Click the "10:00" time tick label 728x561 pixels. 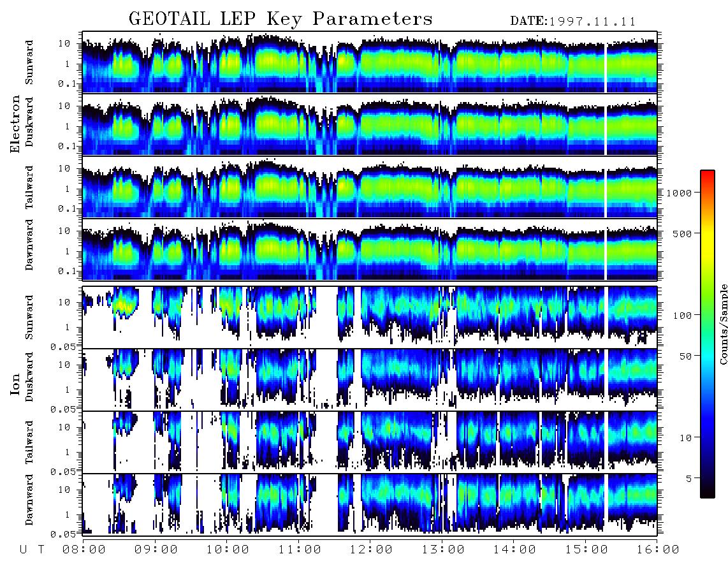pyautogui.click(x=228, y=550)
